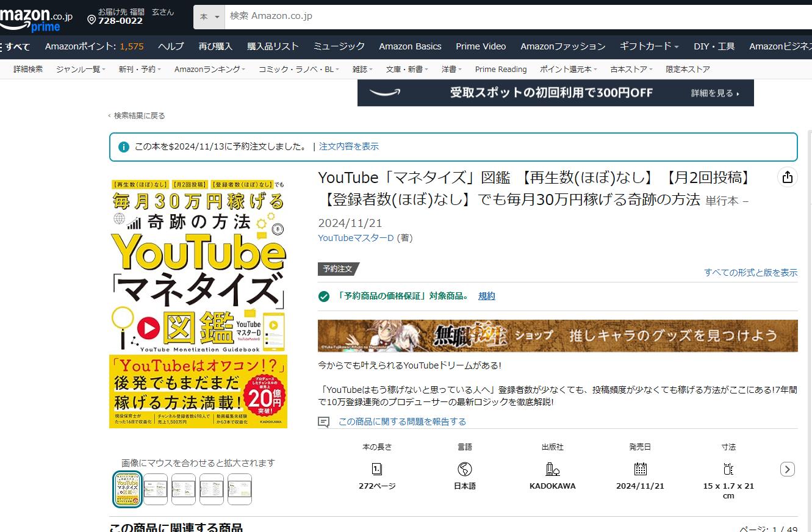
Task: Select the first cover thumbnail
Action: click(x=128, y=489)
